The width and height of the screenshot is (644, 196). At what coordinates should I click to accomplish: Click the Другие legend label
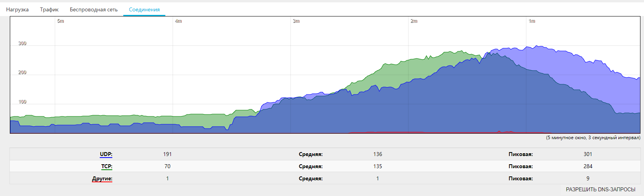102,178
